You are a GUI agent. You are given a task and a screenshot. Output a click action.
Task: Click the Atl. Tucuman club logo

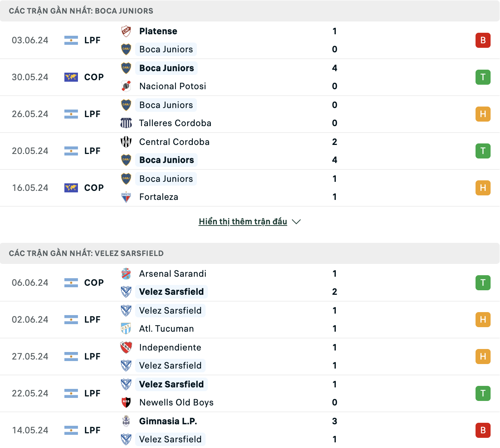point(126,329)
